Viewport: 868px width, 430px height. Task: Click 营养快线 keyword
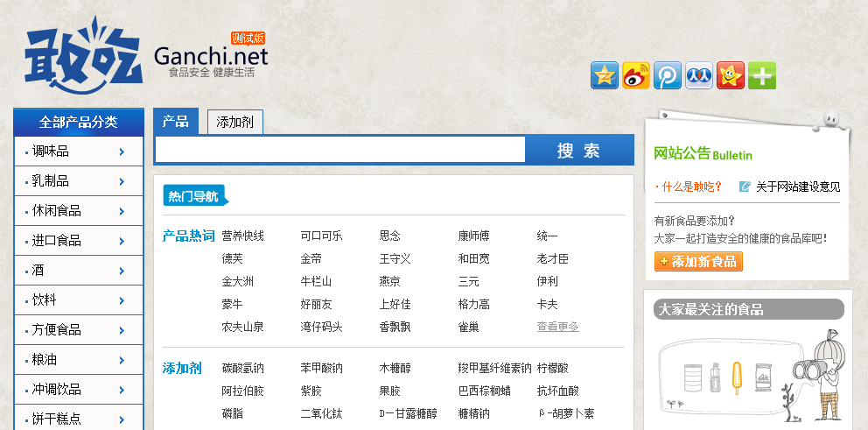pos(243,236)
